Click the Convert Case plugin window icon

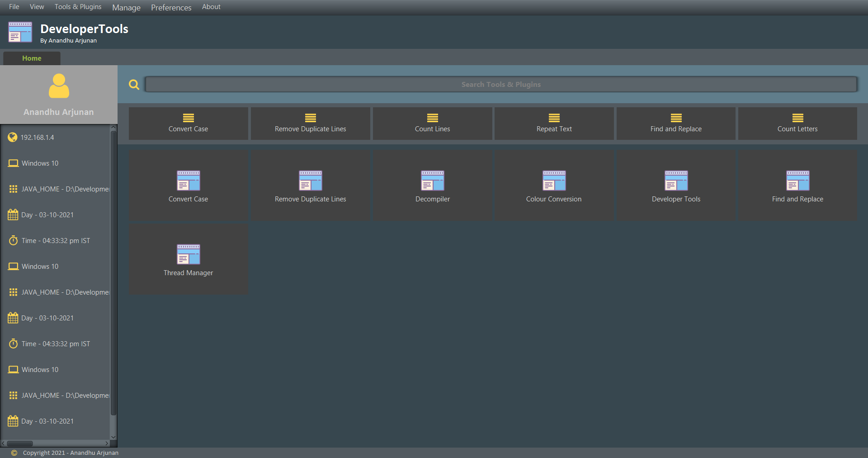coord(189,181)
